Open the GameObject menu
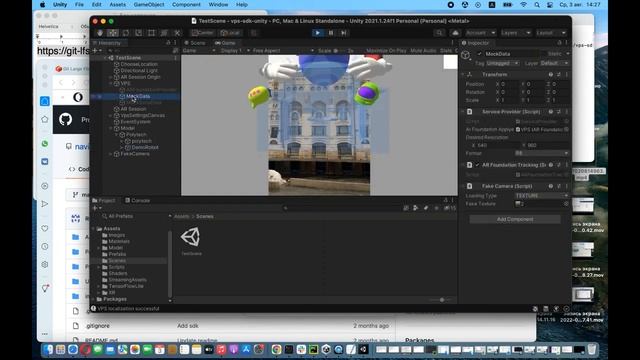Image resolution: width=640 pixels, height=360 pixels. click(x=149, y=4)
